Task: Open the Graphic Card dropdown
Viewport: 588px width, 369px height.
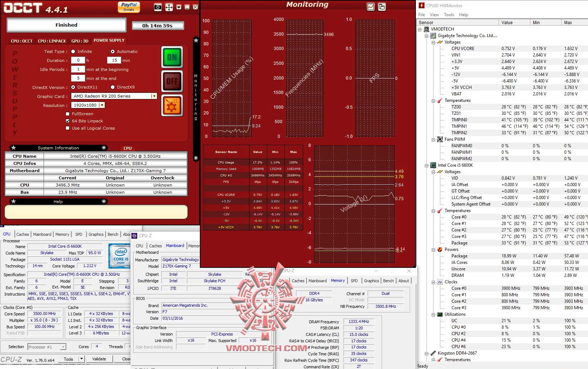Action: point(154,96)
